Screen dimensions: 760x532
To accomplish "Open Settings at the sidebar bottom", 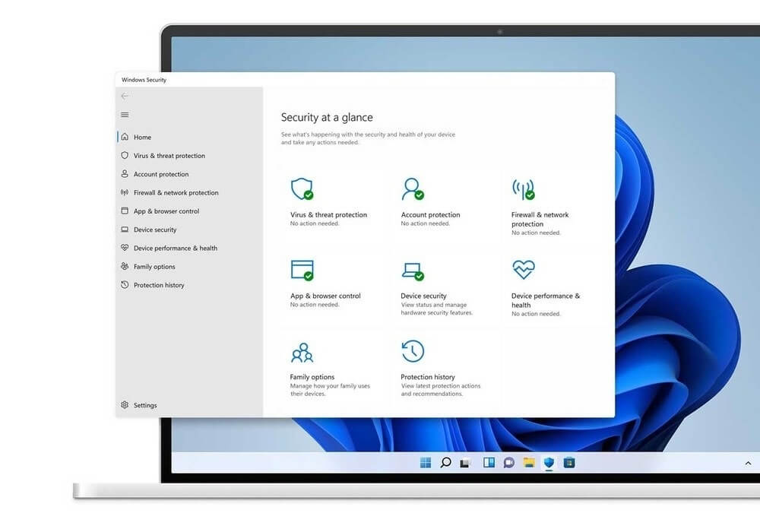I will tap(189, 404).
